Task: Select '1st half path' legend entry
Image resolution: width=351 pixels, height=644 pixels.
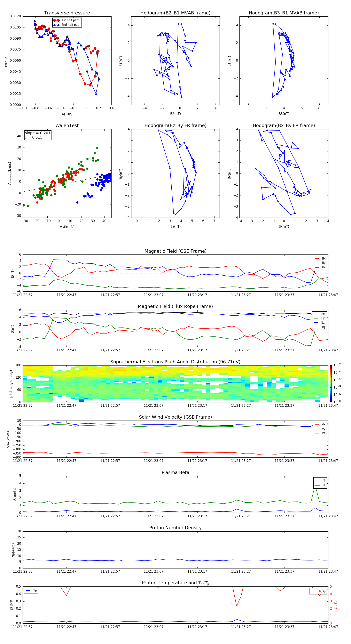Action: pos(66,20)
